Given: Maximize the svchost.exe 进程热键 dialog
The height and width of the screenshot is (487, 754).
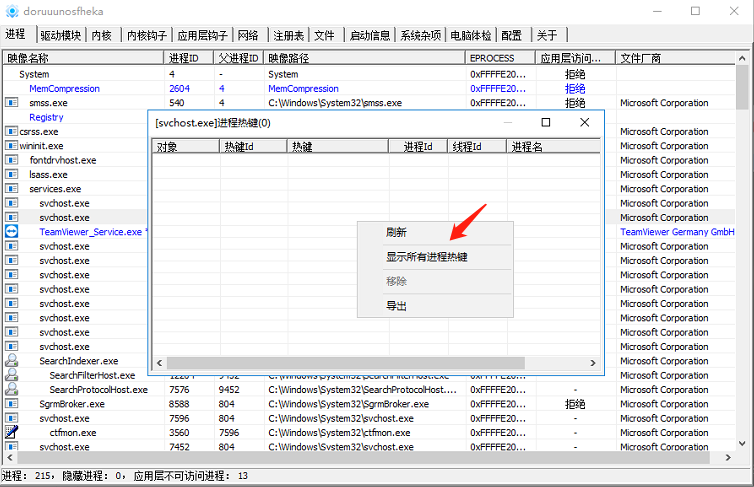Looking at the screenshot, I should 546,122.
